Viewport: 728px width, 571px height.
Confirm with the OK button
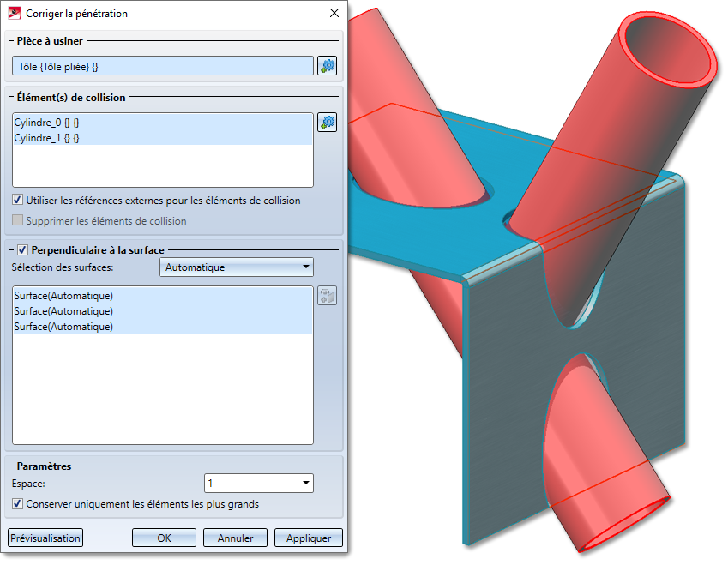[164, 538]
